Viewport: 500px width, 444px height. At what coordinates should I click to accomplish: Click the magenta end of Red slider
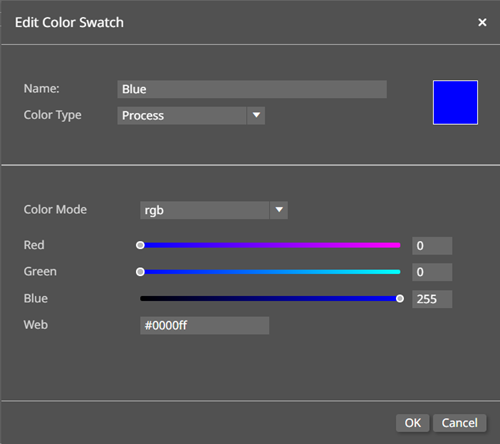point(395,245)
